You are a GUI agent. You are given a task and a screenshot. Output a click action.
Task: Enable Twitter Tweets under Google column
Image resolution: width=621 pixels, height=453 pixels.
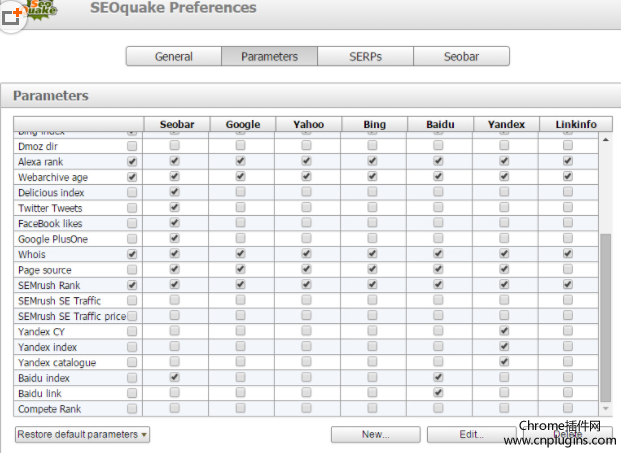(240, 207)
